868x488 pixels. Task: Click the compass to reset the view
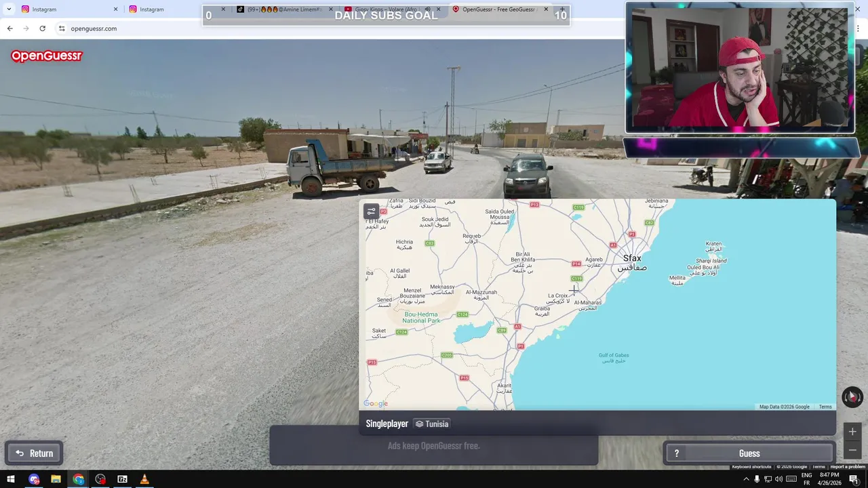tap(852, 397)
